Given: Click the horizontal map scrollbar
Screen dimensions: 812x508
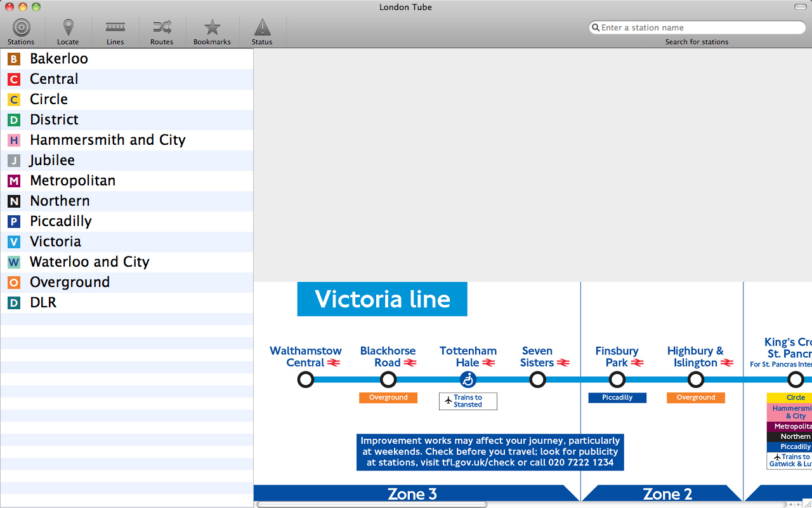Looking at the screenshot, I should pyautogui.click(x=372, y=504).
